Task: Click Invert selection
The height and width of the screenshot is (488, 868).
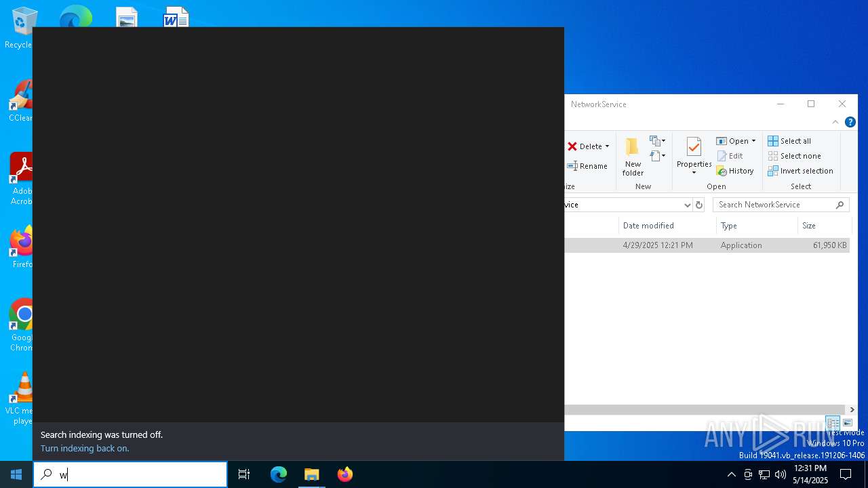Action: 800,171
